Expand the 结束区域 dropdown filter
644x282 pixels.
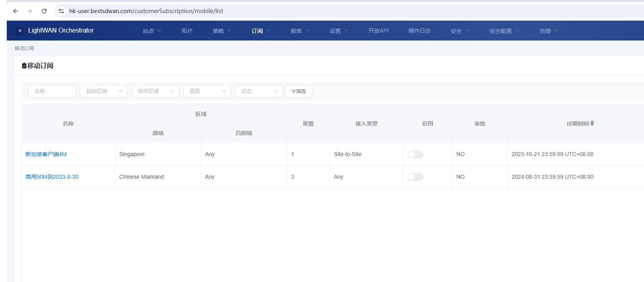(x=155, y=91)
